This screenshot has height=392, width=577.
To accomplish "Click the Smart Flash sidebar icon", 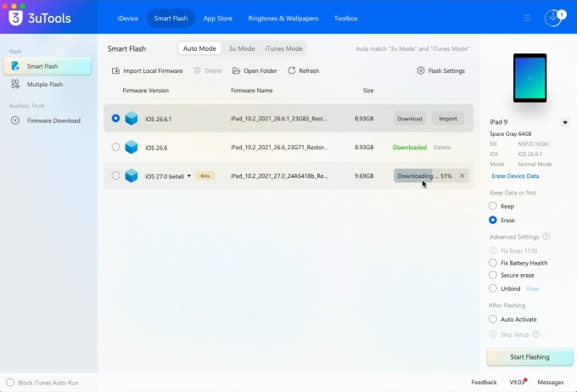I will coord(15,66).
